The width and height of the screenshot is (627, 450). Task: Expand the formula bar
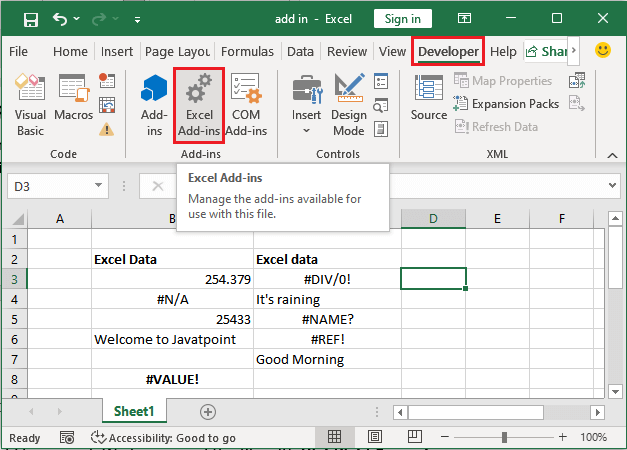point(612,185)
